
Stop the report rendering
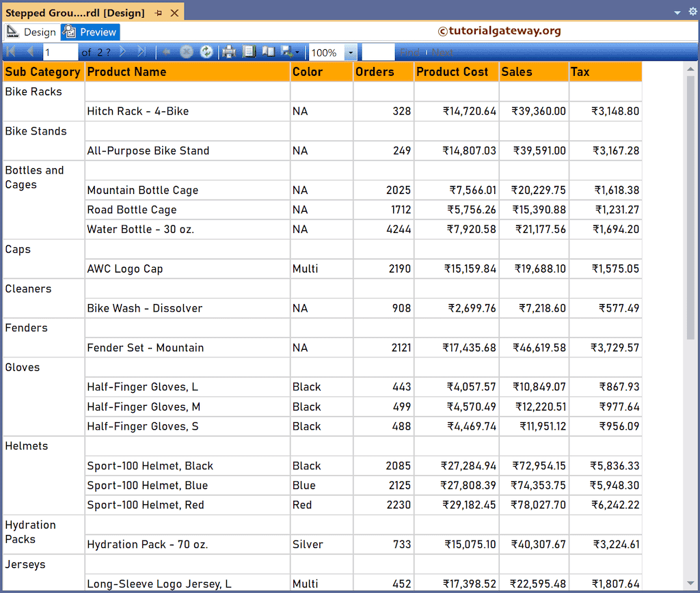185,52
